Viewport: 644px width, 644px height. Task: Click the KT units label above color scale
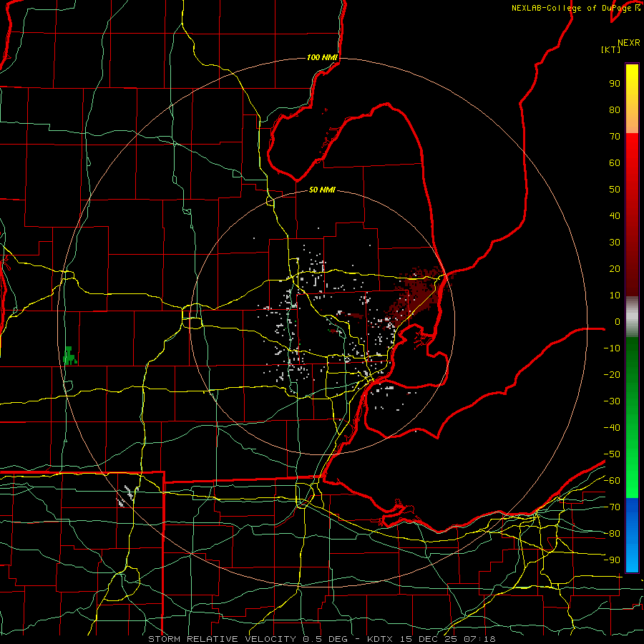[611, 49]
